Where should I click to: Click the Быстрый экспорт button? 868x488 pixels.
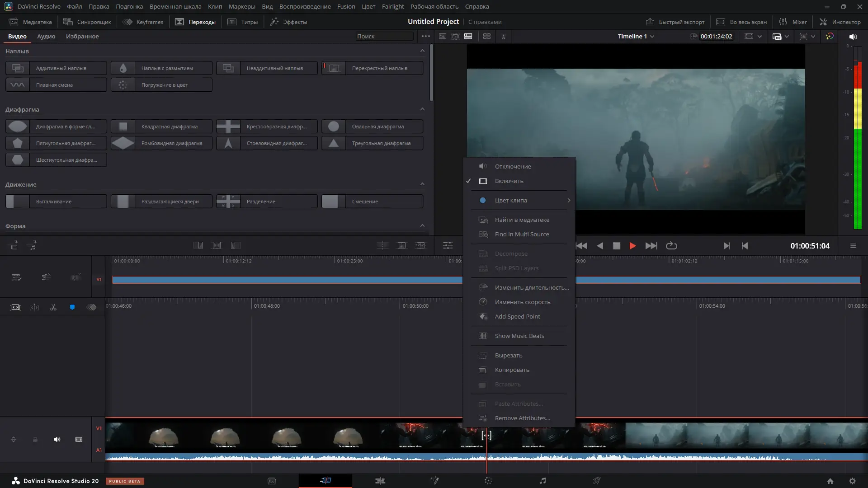pyautogui.click(x=675, y=21)
